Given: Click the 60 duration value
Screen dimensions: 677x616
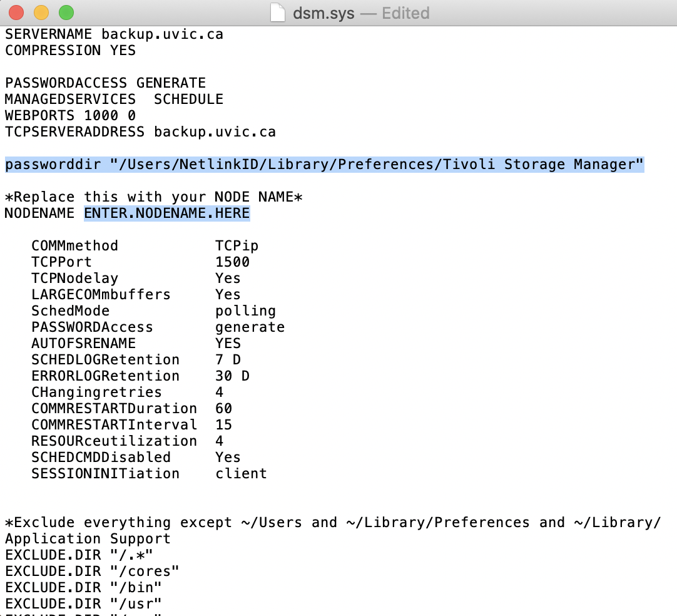Looking at the screenshot, I should [223, 409].
